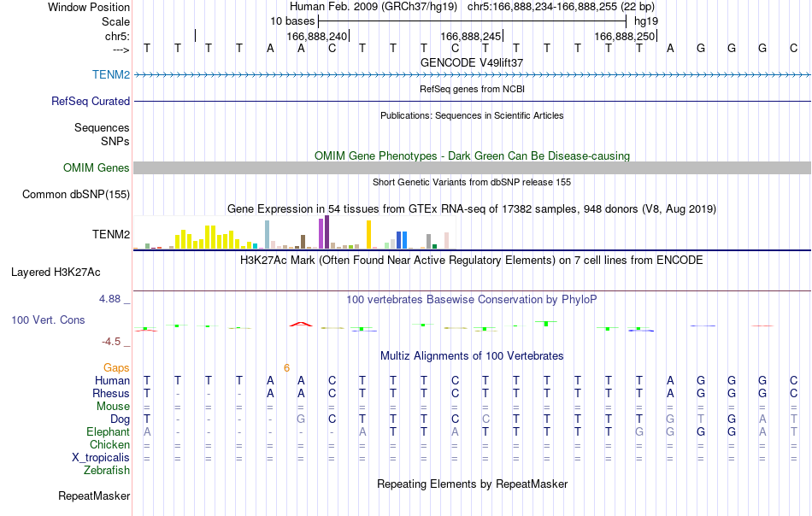This screenshot has height=516, width=812.
Task: Click the OMIM Genes gray bar
Action: (x=472, y=167)
